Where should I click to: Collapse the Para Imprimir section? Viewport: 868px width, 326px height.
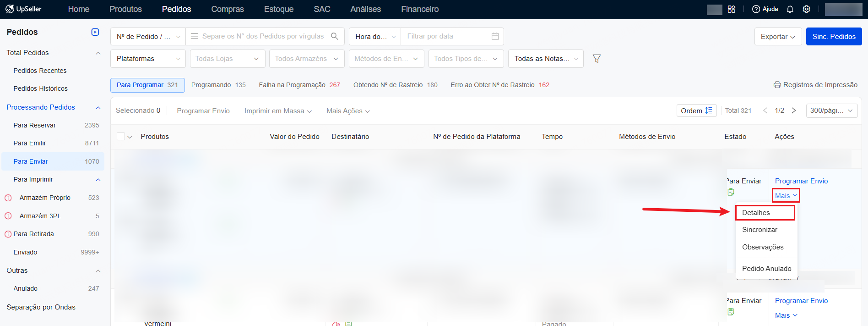coord(98,180)
